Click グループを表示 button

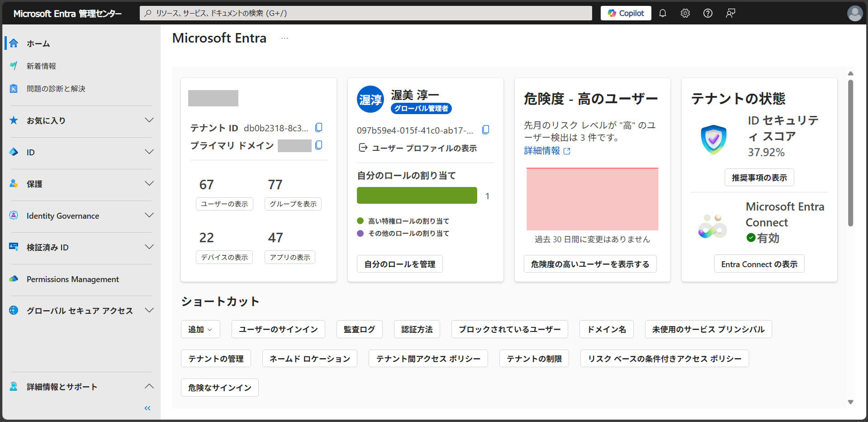click(x=293, y=204)
